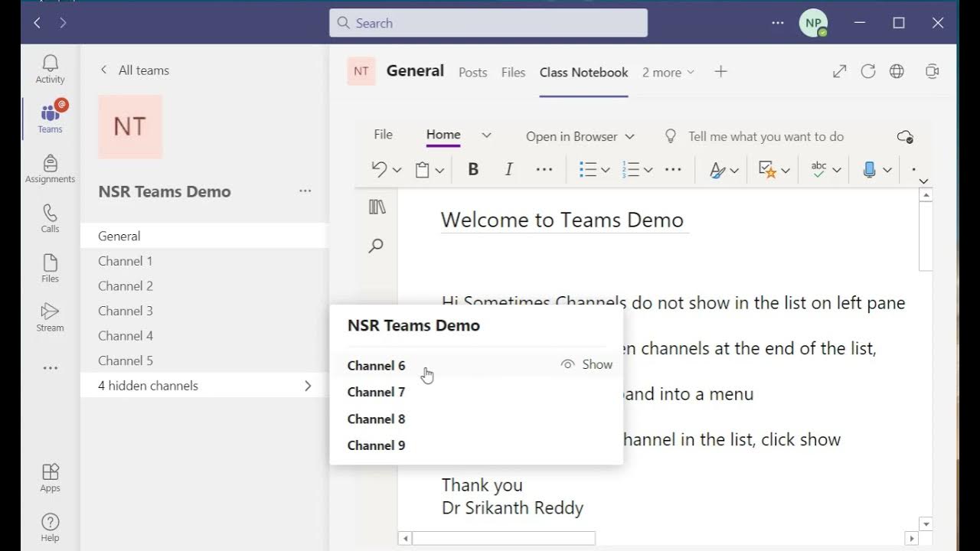Open notebook in website globe icon
Image resolution: width=980 pixels, height=551 pixels.
point(897,71)
